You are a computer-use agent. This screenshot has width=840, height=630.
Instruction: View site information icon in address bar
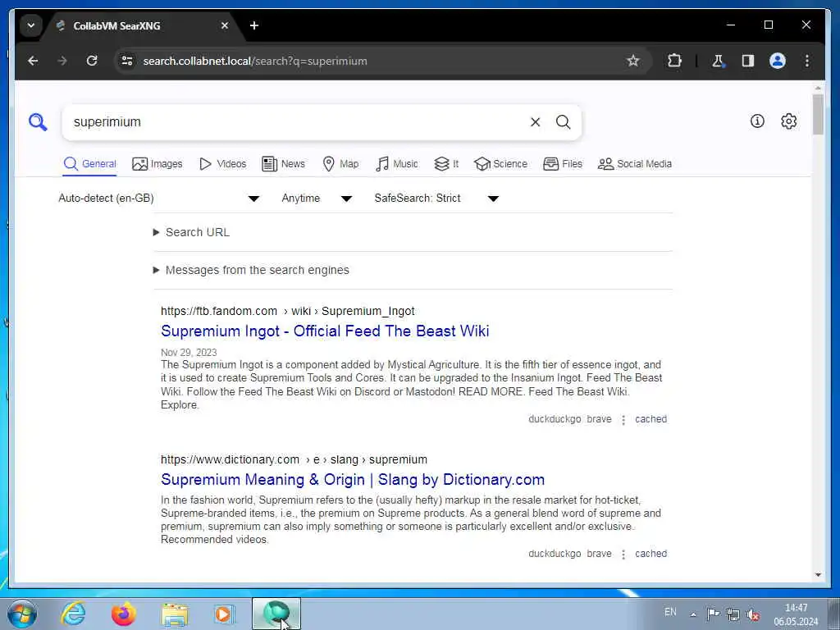pyautogui.click(x=127, y=61)
